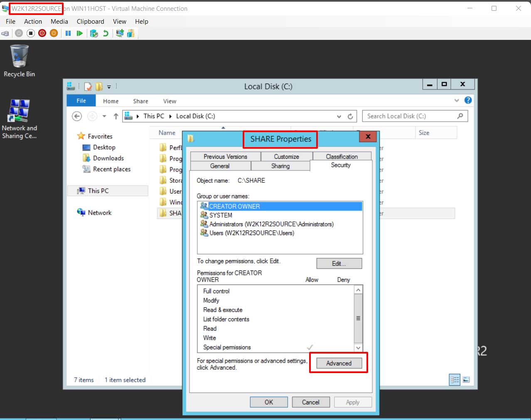Open Customize Quick Access Toolbar dropdown

(109, 87)
